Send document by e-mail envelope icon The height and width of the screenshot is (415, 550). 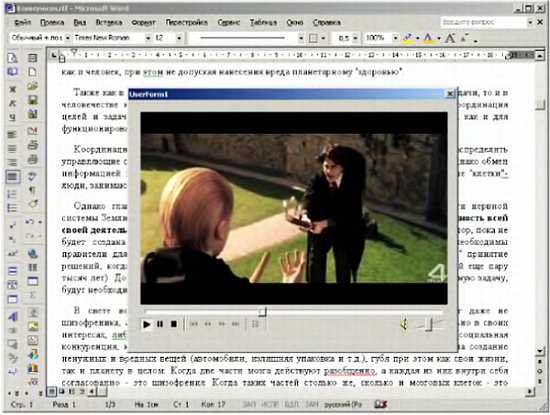pos(32,130)
